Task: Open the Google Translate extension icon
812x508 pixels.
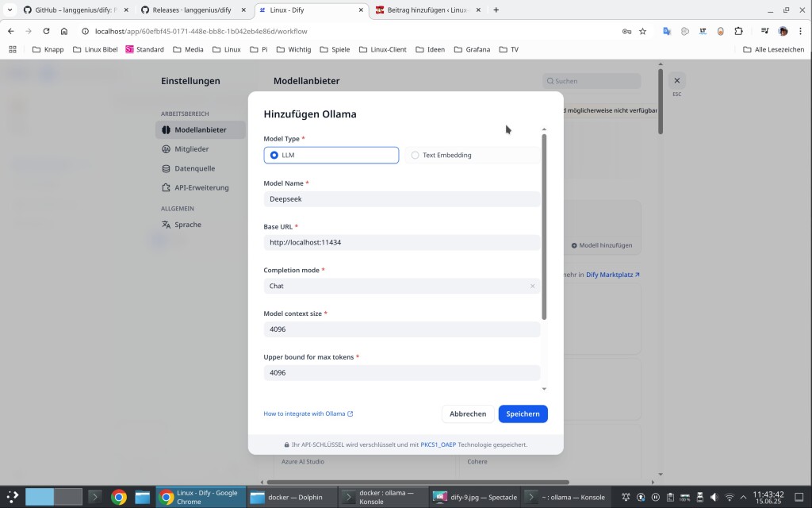Action: [667, 31]
